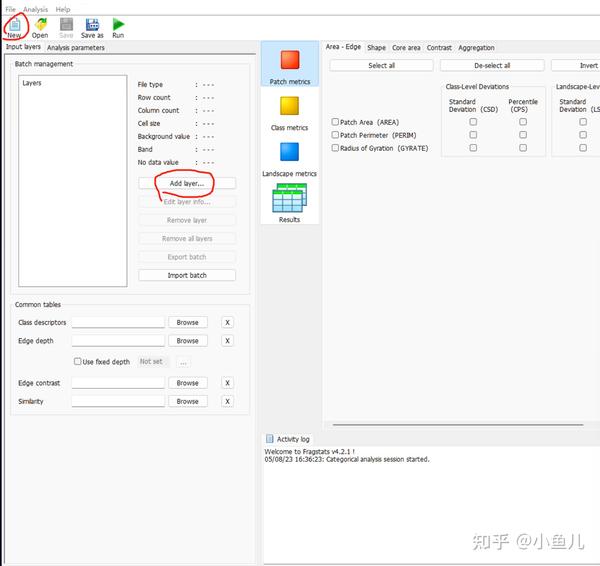This screenshot has width=600, height=566.
Task: Open the Aggregation tab
Action: [476, 47]
